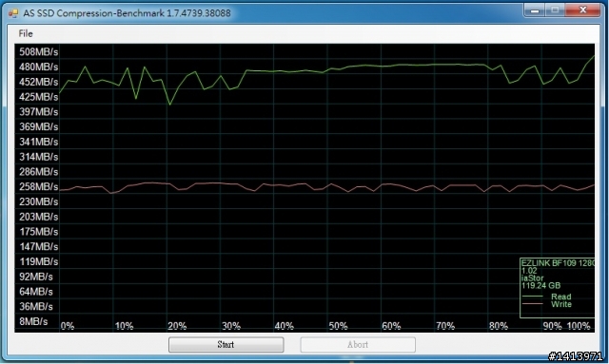The height and width of the screenshot is (364, 609).
Task: Click the 20% compression label
Action: (x=177, y=326)
